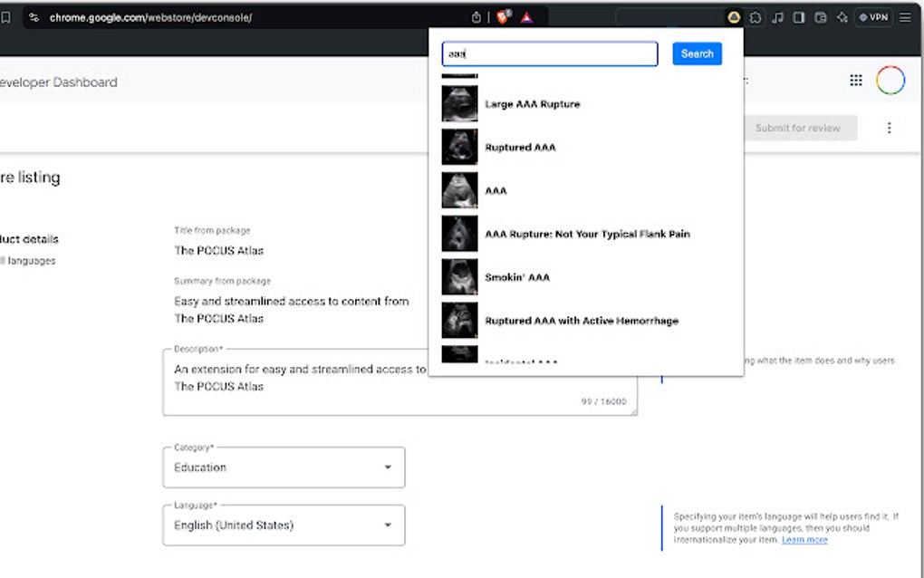Open the Chrome extensions puzzle menu
The width and height of the screenshot is (924, 578).
point(754,17)
